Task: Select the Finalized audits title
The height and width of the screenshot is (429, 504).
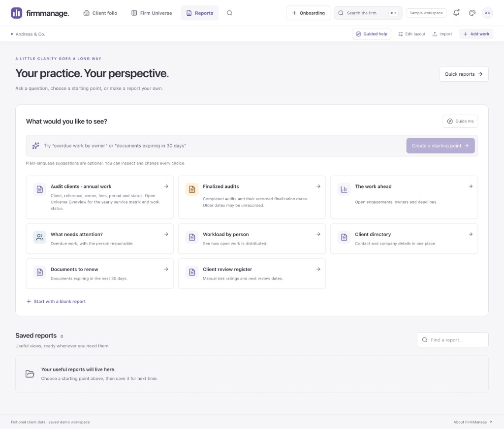Action: (x=221, y=186)
